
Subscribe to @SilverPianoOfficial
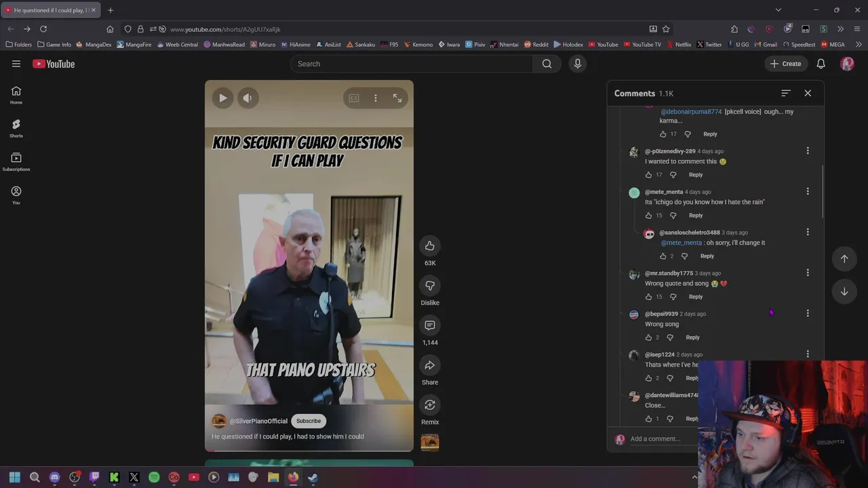click(309, 421)
